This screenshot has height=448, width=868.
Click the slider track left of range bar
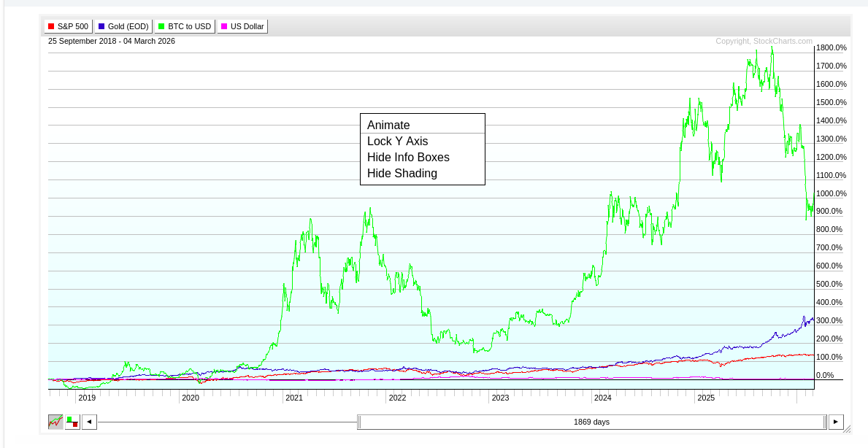coord(227,422)
